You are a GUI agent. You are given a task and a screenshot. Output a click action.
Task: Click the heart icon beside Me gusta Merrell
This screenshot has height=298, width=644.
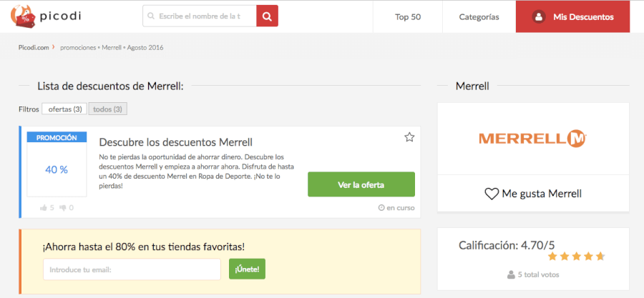click(492, 194)
